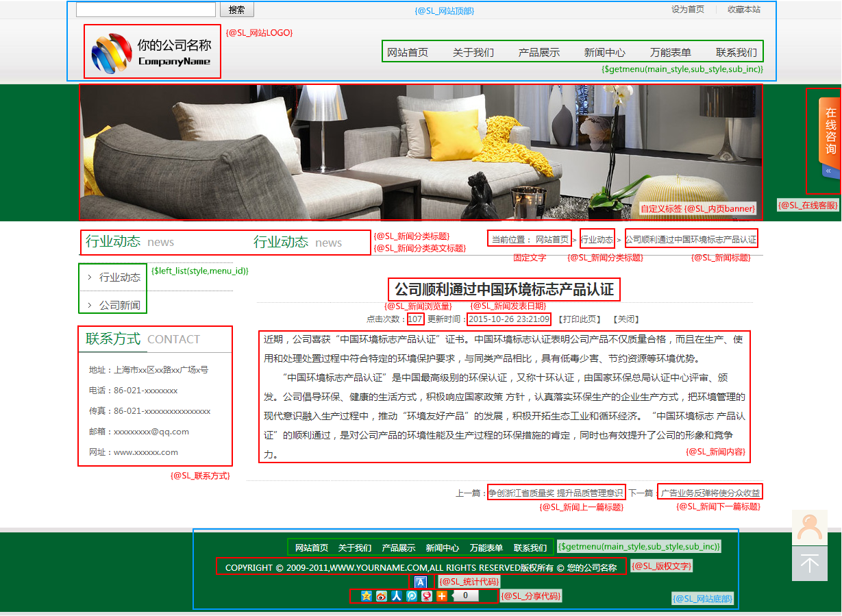Open 产品展示 in top navigation menu
842x616 pixels.
(538, 53)
